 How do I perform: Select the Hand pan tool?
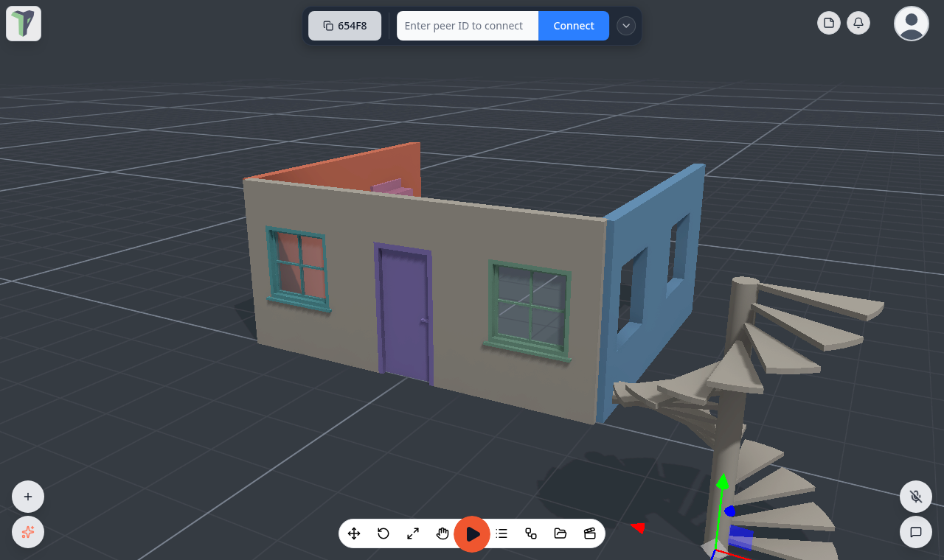(442, 533)
